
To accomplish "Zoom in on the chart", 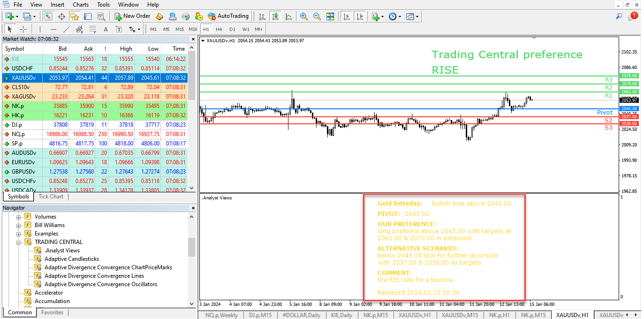I will (x=304, y=16).
